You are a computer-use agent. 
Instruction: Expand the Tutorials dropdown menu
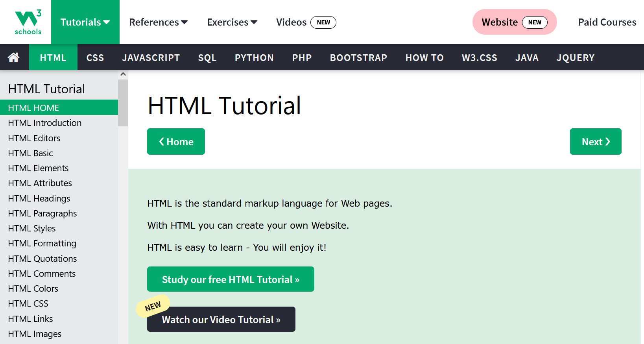(85, 22)
